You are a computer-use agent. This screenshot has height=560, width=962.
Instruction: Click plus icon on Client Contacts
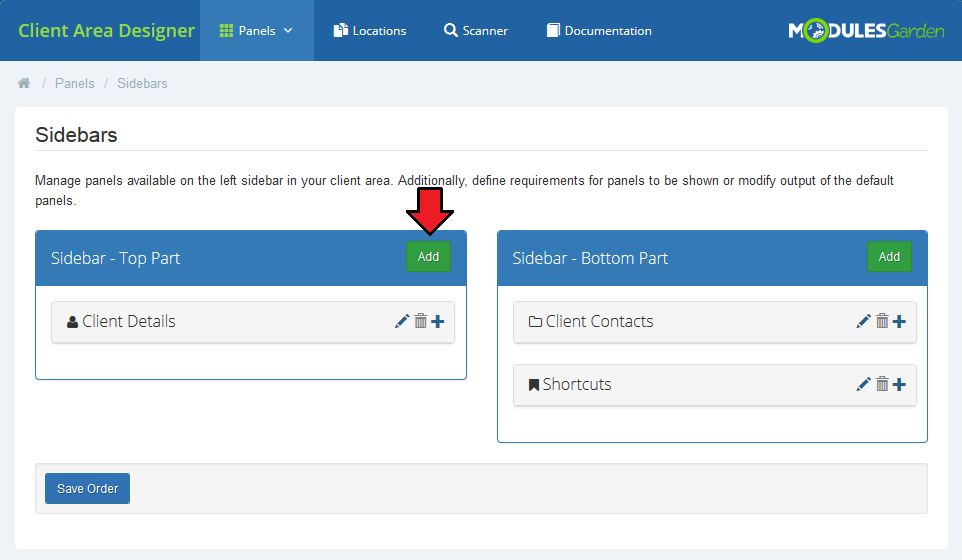(x=899, y=321)
